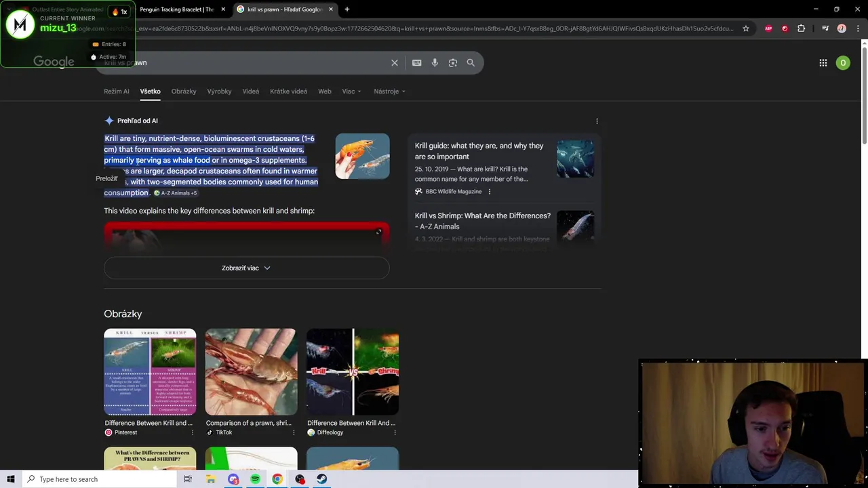Open the on-screen keyboard input tool
This screenshot has width=868, height=488.
point(416,63)
